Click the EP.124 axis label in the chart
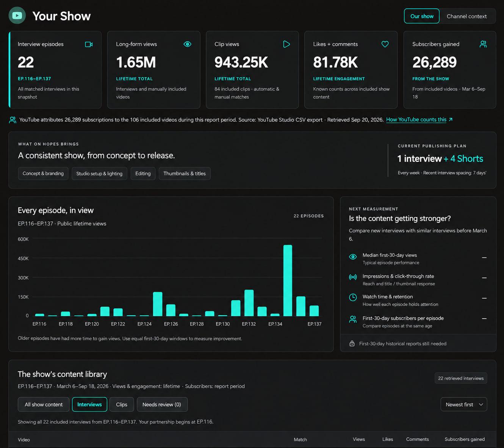The height and width of the screenshot is (448, 504). pyautogui.click(x=144, y=324)
